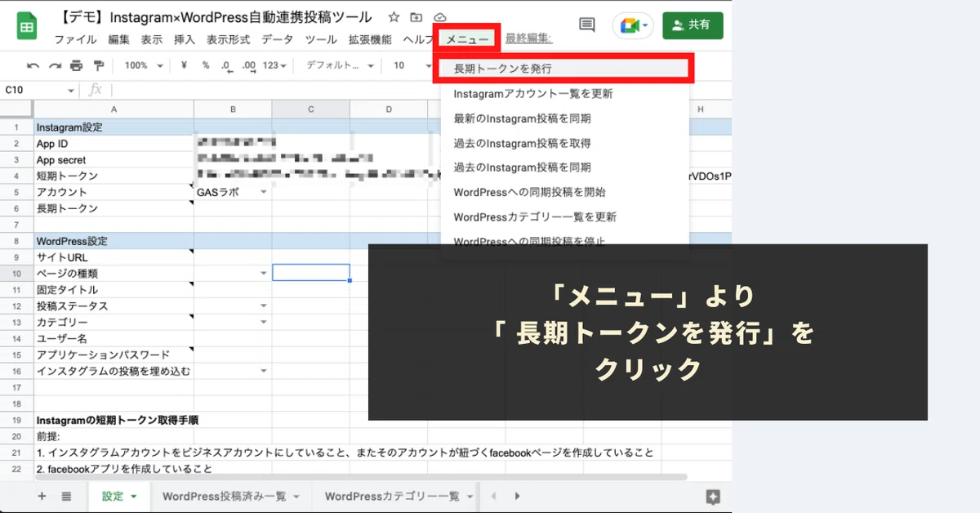
Task: Switch to the 設定 sheet tab
Action: 118,496
